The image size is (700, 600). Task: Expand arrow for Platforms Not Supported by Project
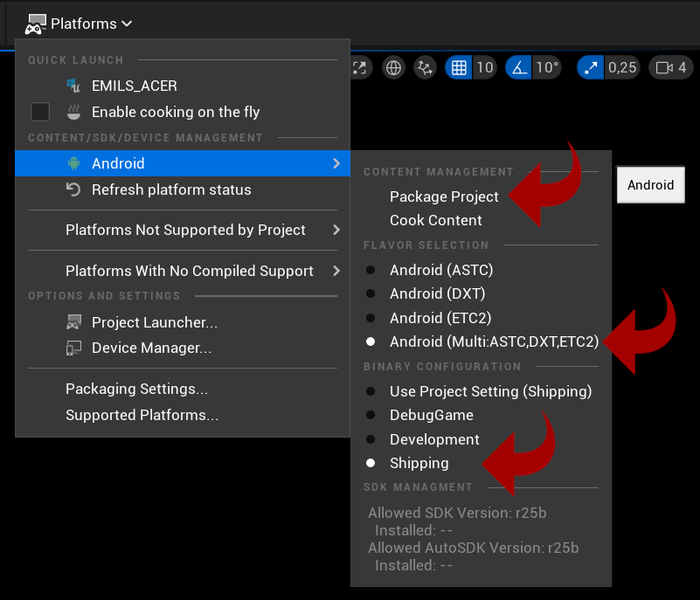[336, 230]
